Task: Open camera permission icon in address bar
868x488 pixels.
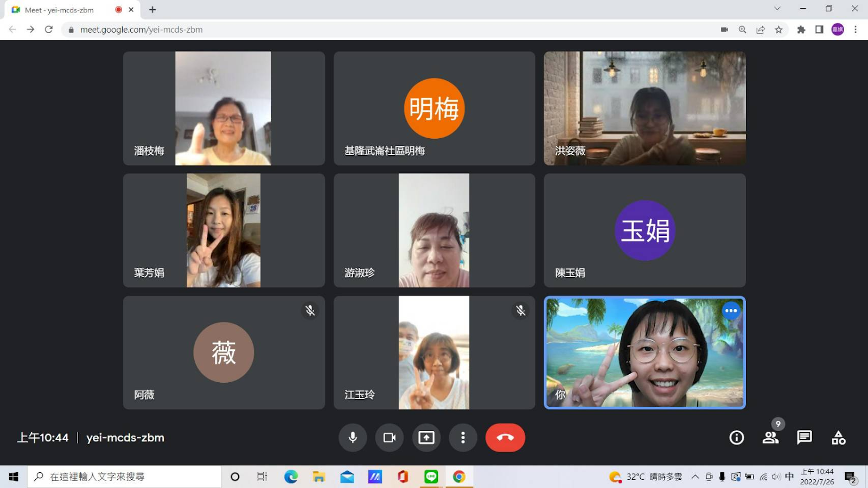Action: pos(724,30)
